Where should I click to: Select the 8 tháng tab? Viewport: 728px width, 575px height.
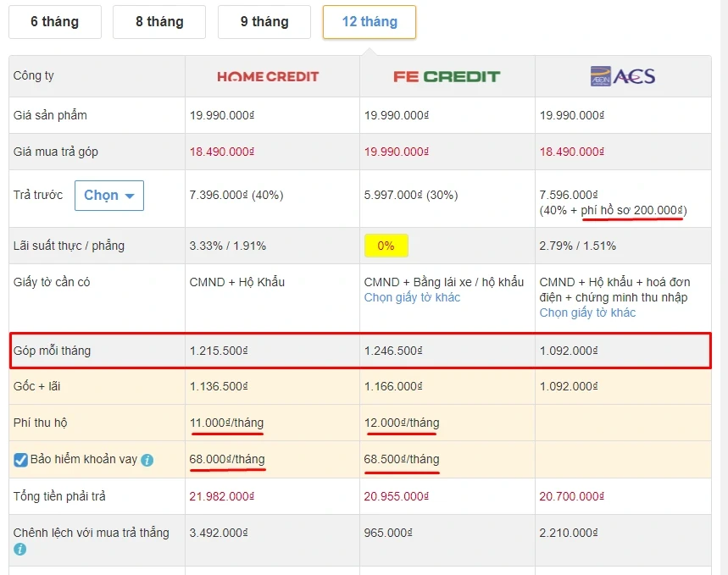click(x=159, y=22)
